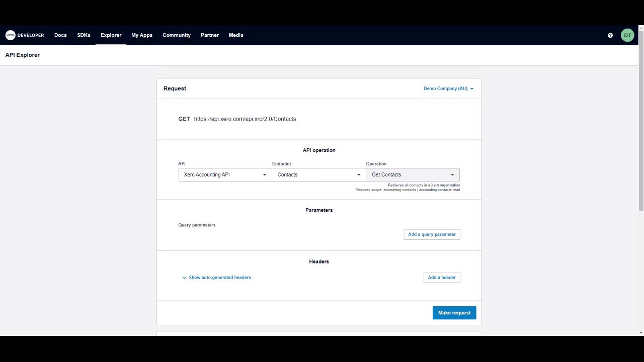Click the Add a header button
Viewport: 644px width, 362px height.
(442, 278)
